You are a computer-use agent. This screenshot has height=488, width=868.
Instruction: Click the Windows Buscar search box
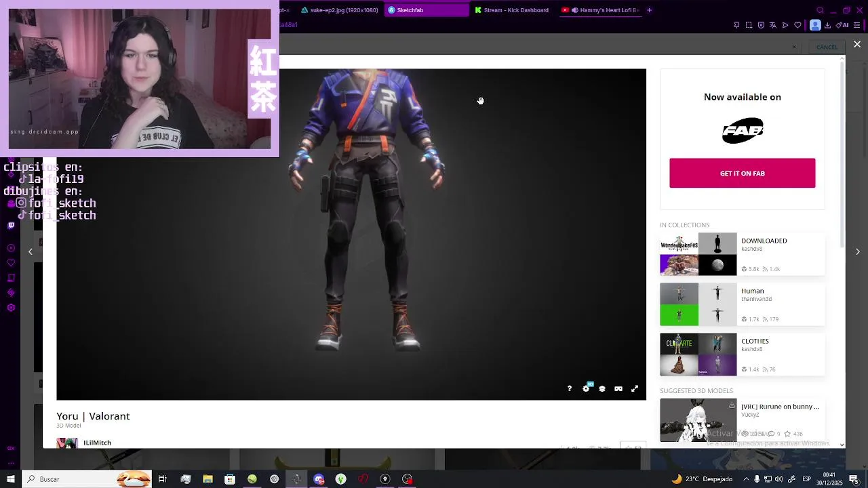coord(86,479)
